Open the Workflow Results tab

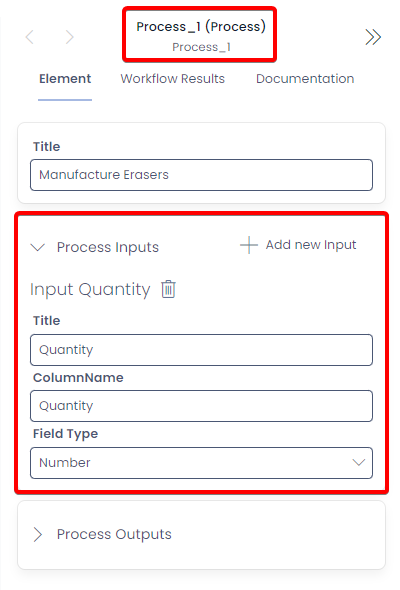(x=172, y=79)
